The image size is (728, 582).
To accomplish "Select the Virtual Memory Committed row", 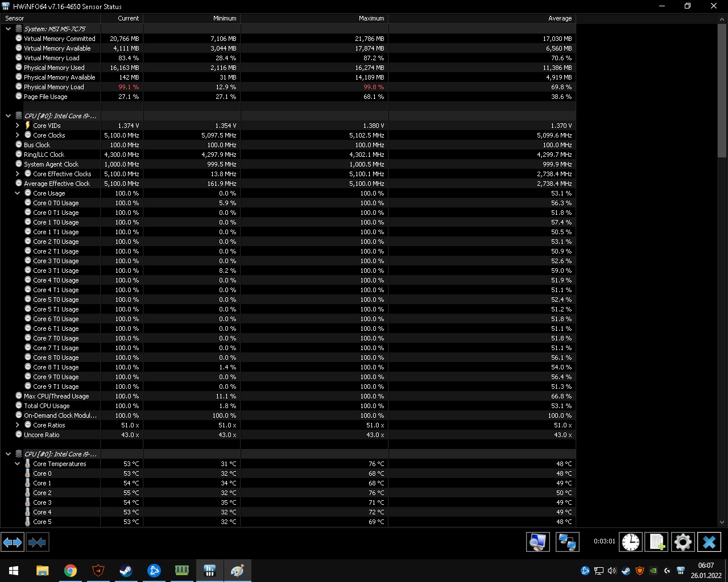I will (x=288, y=39).
